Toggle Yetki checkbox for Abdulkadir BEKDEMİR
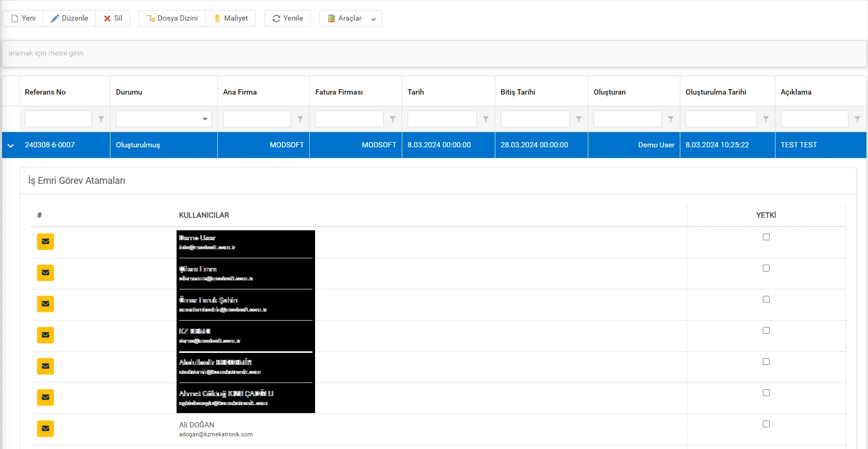This screenshot has height=449, width=868. click(x=766, y=362)
